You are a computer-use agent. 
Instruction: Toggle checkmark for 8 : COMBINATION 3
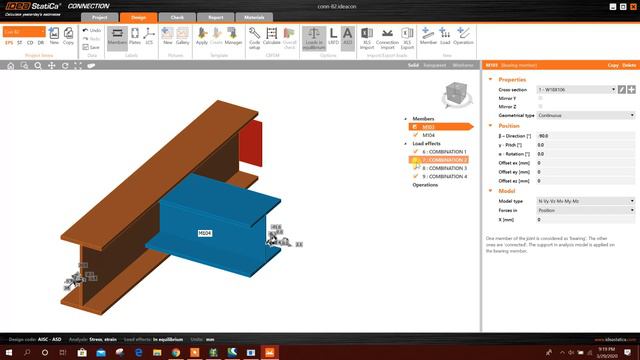click(416, 168)
